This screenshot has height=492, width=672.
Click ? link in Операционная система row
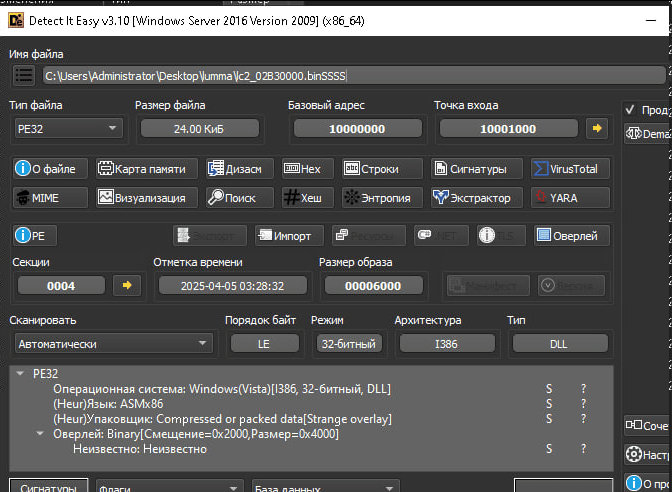pos(583,389)
